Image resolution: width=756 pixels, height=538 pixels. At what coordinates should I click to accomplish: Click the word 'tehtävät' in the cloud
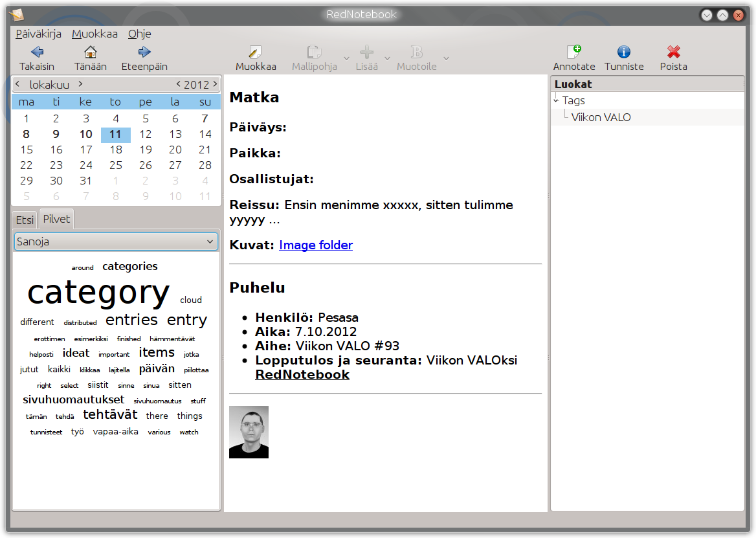click(111, 414)
